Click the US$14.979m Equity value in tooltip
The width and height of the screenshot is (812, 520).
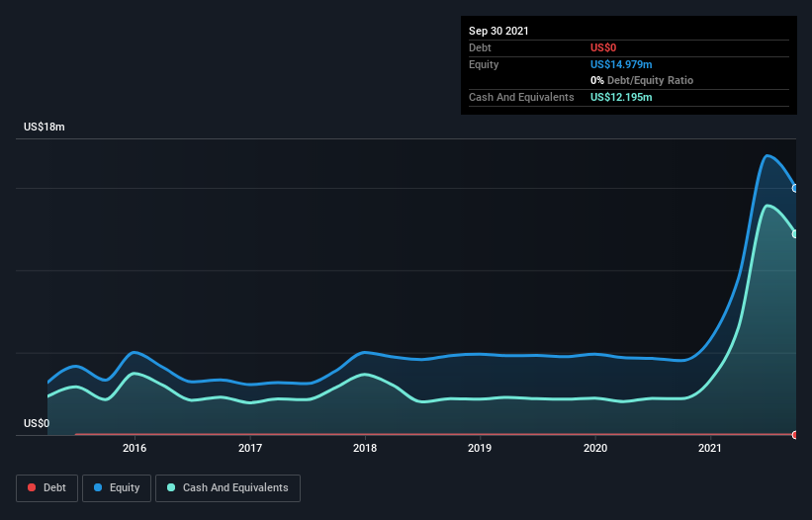point(621,64)
